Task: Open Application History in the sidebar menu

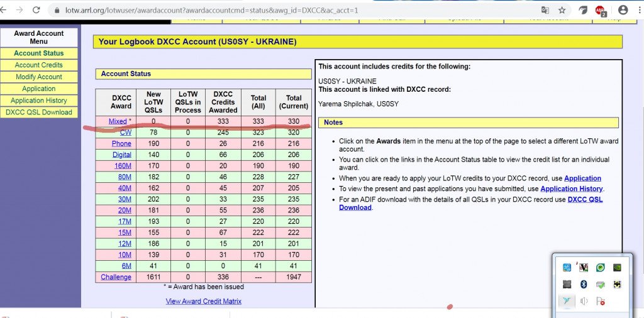Action: coord(39,101)
